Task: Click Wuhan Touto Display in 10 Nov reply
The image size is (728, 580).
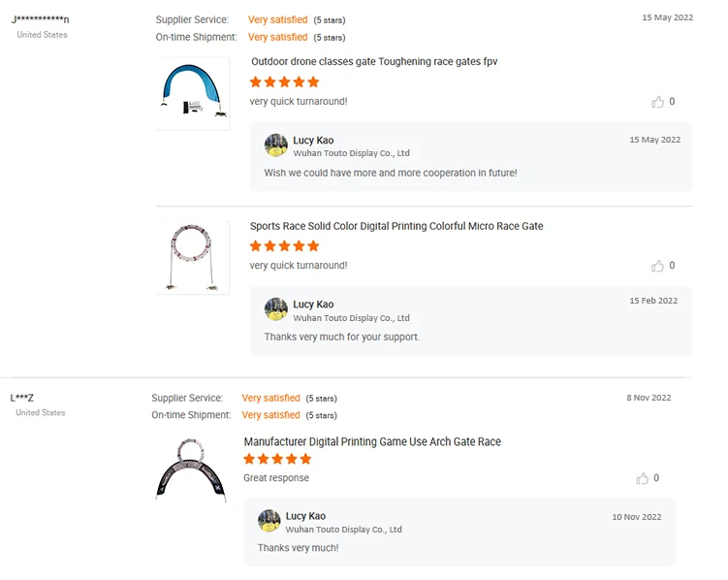Action: pos(344,530)
